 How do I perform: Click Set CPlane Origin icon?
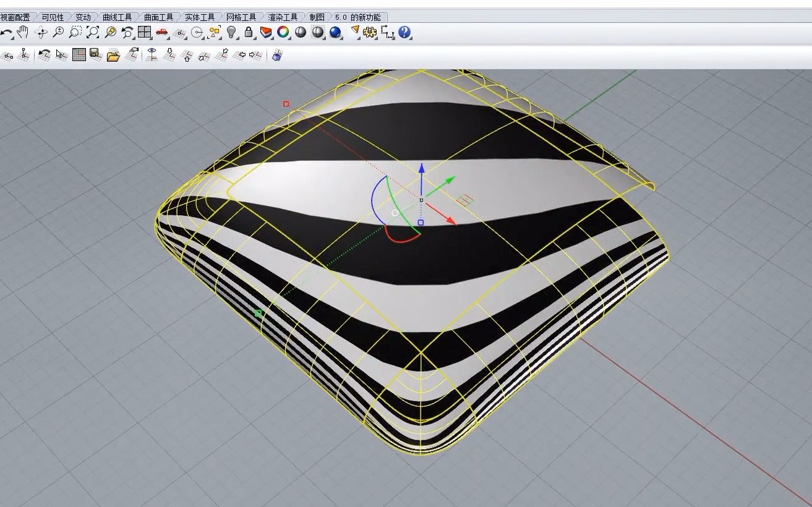coord(7,56)
